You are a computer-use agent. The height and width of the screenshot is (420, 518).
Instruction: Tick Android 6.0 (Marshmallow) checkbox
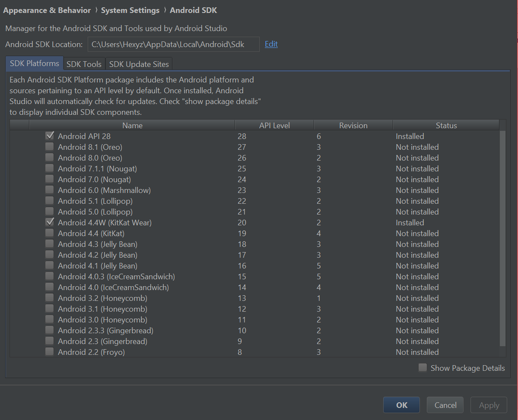[50, 190]
